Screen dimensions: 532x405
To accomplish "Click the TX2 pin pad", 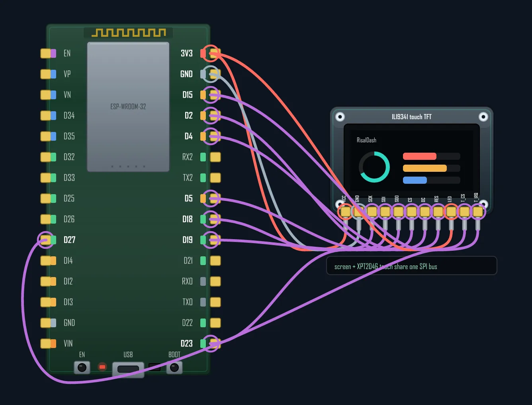I will click(x=215, y=178).
